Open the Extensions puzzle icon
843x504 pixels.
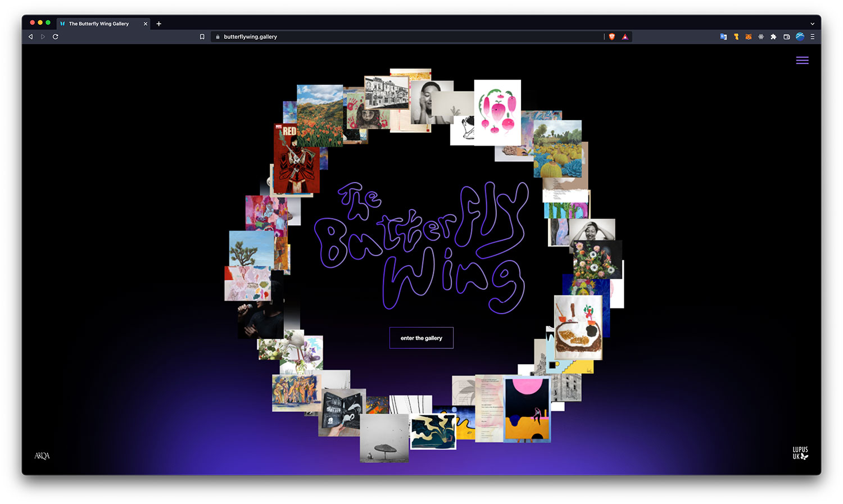point(773,37)
